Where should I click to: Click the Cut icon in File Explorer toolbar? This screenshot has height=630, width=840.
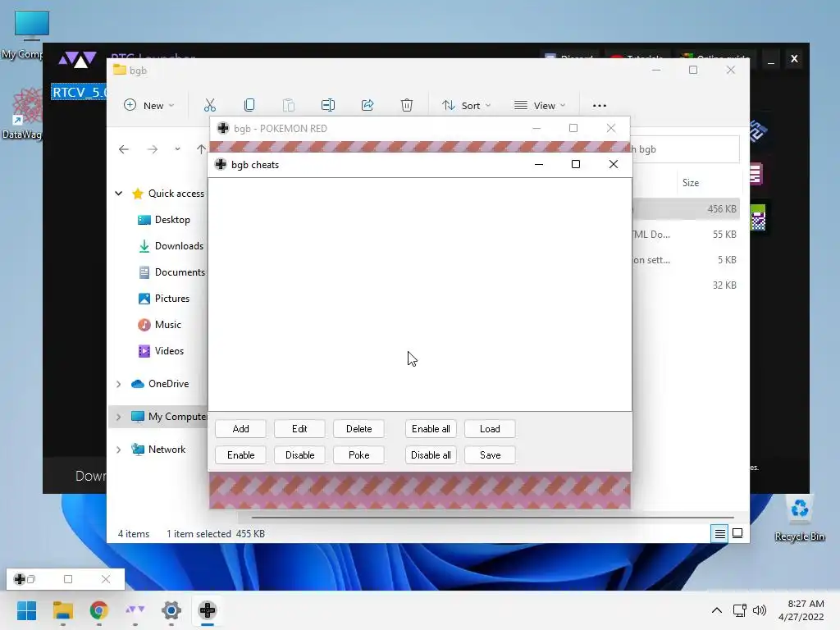[209, 105]
